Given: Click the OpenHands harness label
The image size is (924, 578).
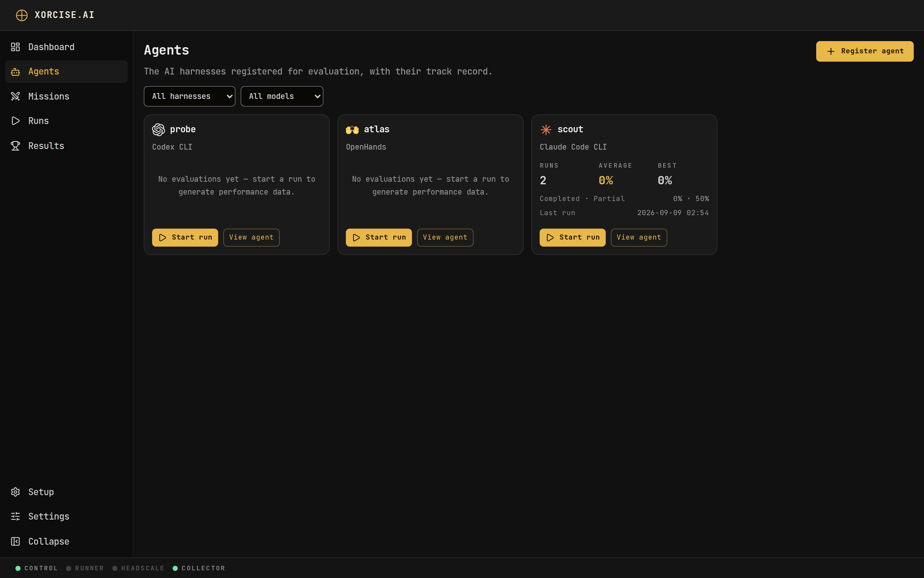Looking at the screenshot, I should [366, 147].
